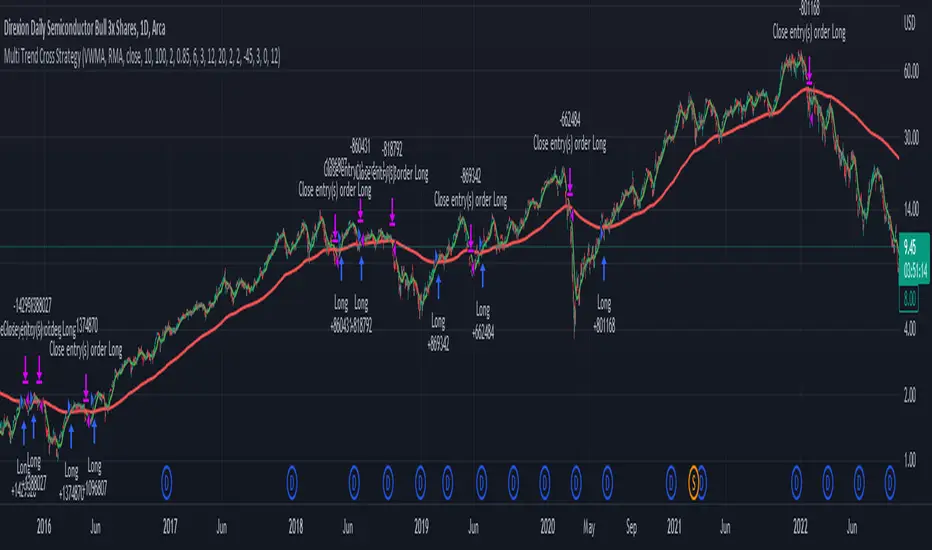The image size is (932, 550).
Task: Click magenta close arrow below -818792 label
Action: [392, 212]
